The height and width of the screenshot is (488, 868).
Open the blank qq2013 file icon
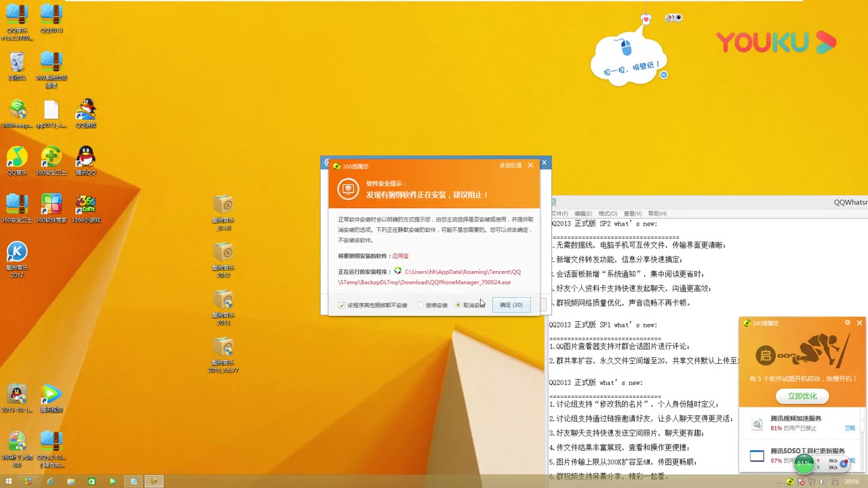(52, 113)
